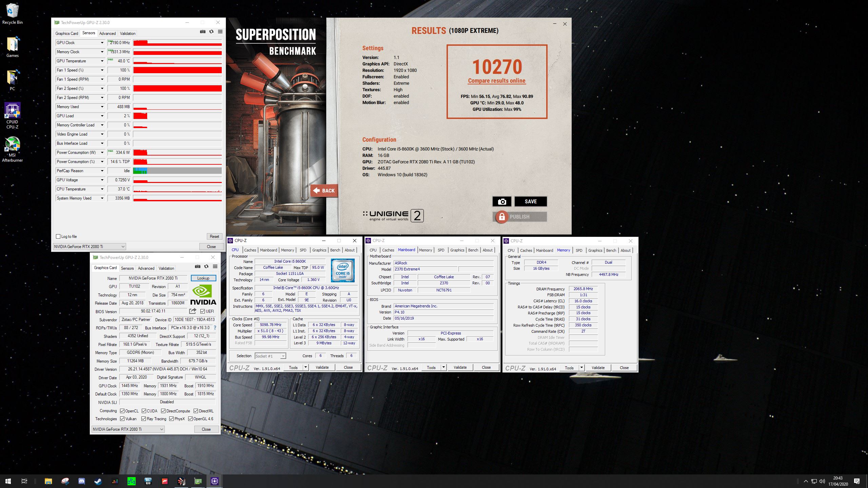Click the Lookup button in GPU-Z
Screen dimensions: 868x488
click(203, 278)
